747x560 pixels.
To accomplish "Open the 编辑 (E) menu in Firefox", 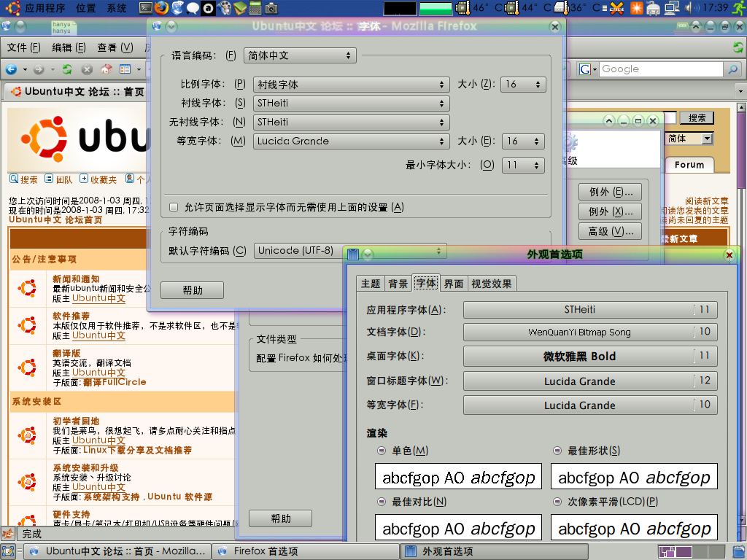I will pos(69,47).
